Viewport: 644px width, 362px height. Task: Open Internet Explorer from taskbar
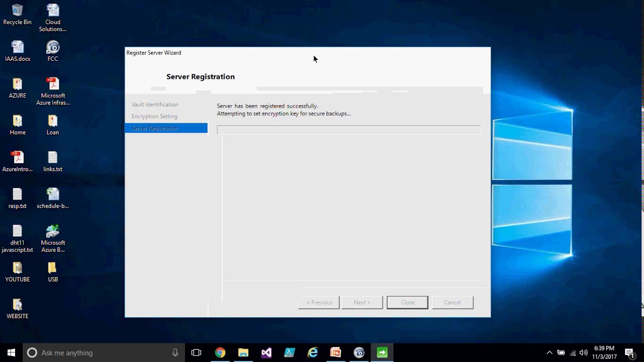pyautogui.click(x=312, y=352)
